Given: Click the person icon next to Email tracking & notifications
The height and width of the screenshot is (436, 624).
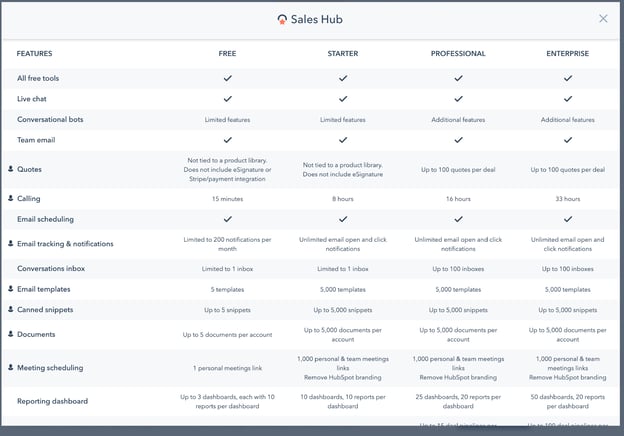Looking at the screenshot, I should [11, 243].
